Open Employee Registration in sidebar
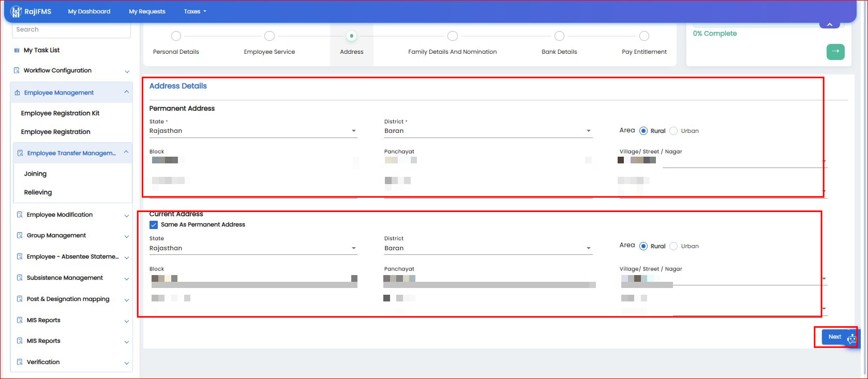The image size is (868, 379). 55,132
